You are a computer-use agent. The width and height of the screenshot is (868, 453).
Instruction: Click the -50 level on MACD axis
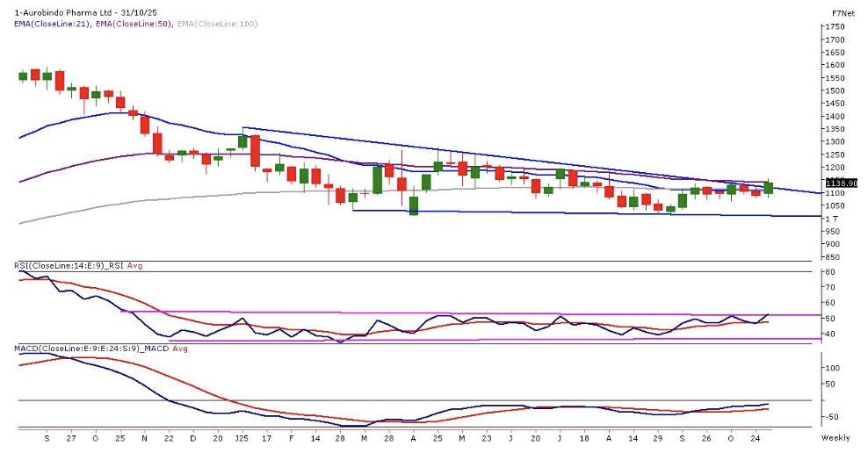[x=831, y=417]
